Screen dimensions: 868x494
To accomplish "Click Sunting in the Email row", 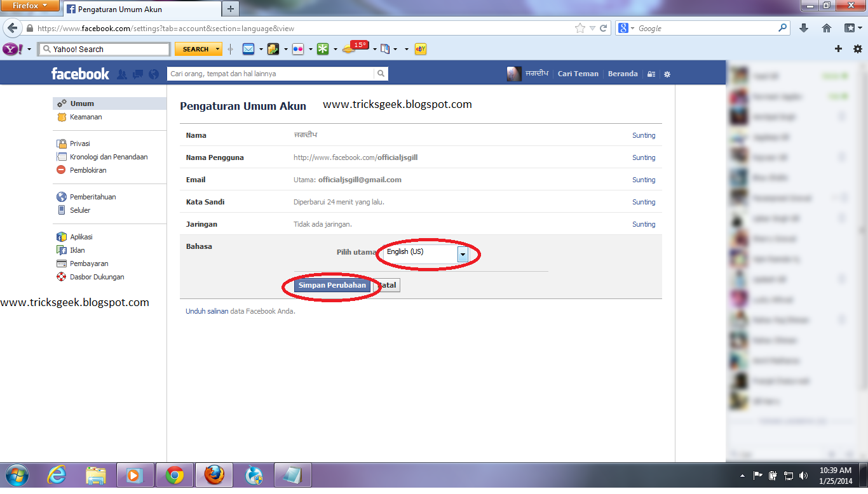I will click(644, 180).
